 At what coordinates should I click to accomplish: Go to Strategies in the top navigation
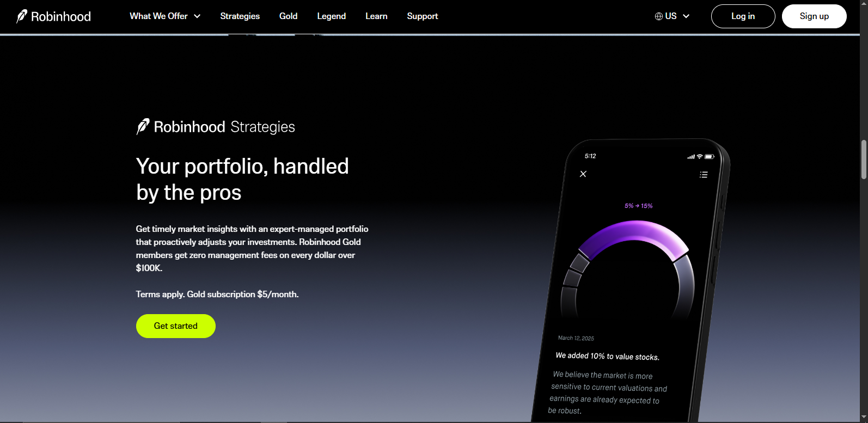[240, 16]
